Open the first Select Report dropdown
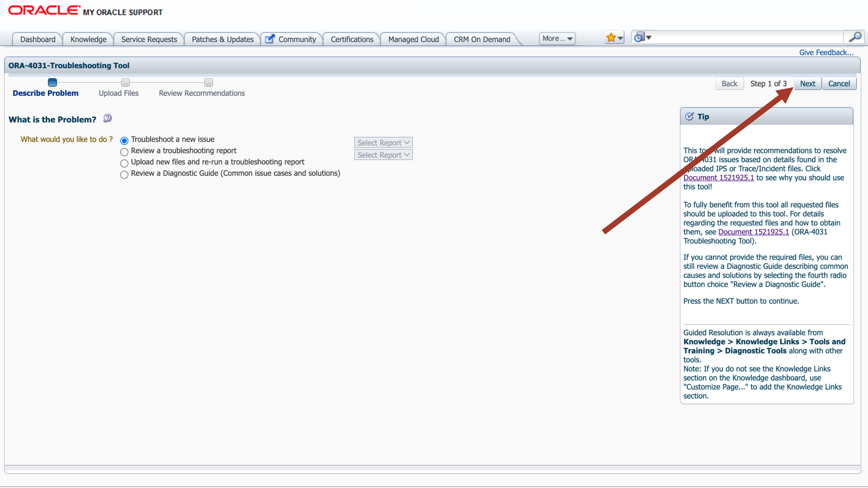This screenshot has width=868, height=488. point(383,143)
